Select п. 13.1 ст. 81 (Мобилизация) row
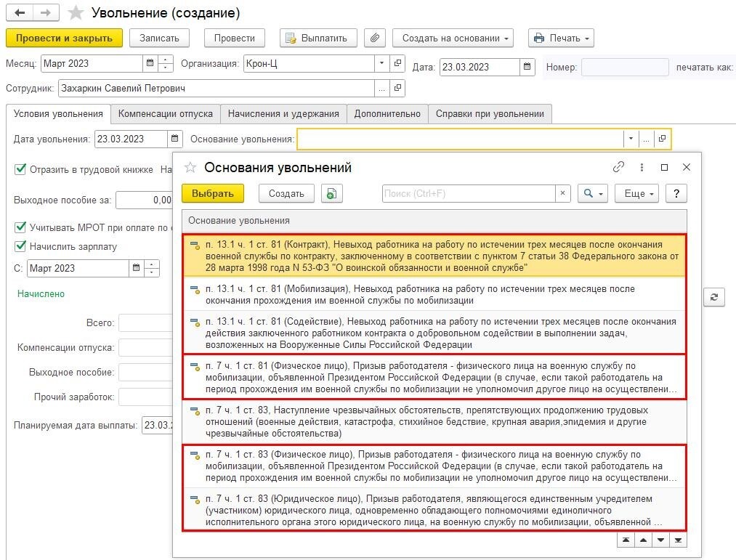736x560 pixels. [434, 294]
